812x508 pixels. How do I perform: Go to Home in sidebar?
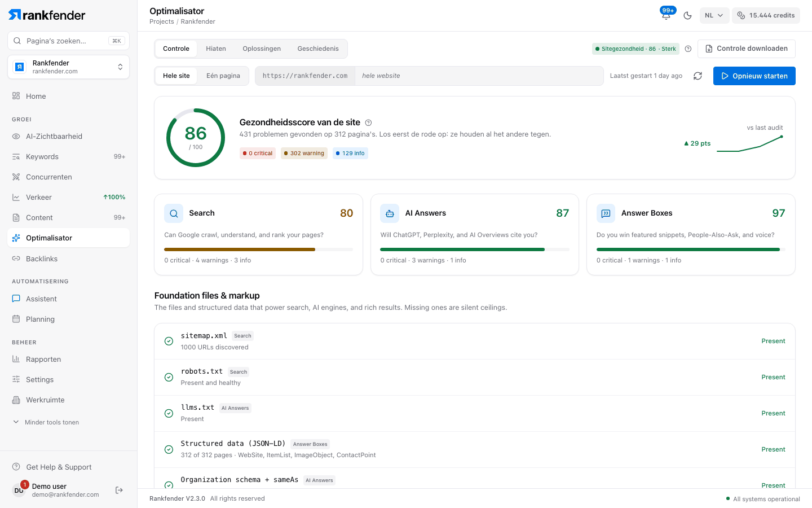point(68,96)
